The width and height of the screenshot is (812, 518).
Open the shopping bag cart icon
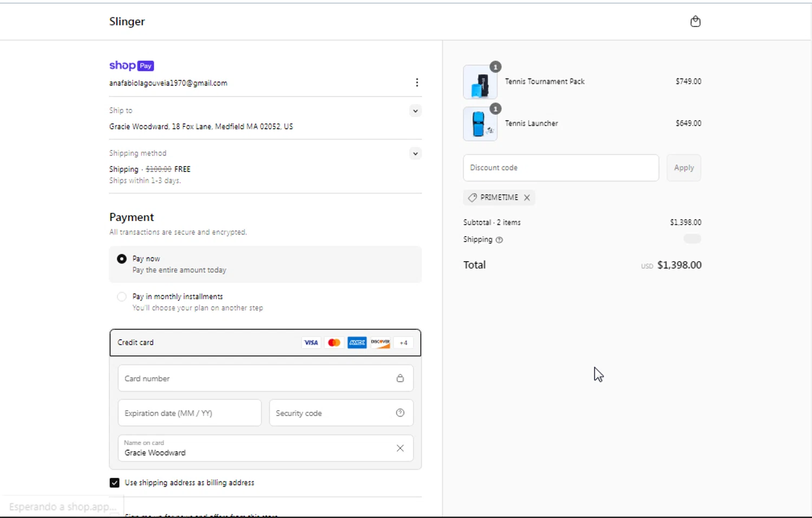tap(696, 22)
